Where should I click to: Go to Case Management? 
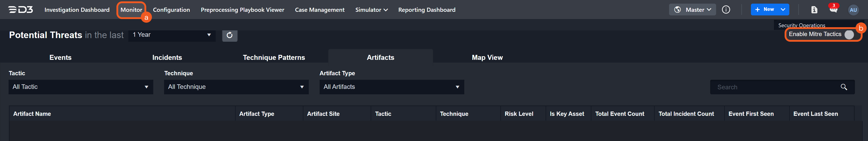[319, 10]
